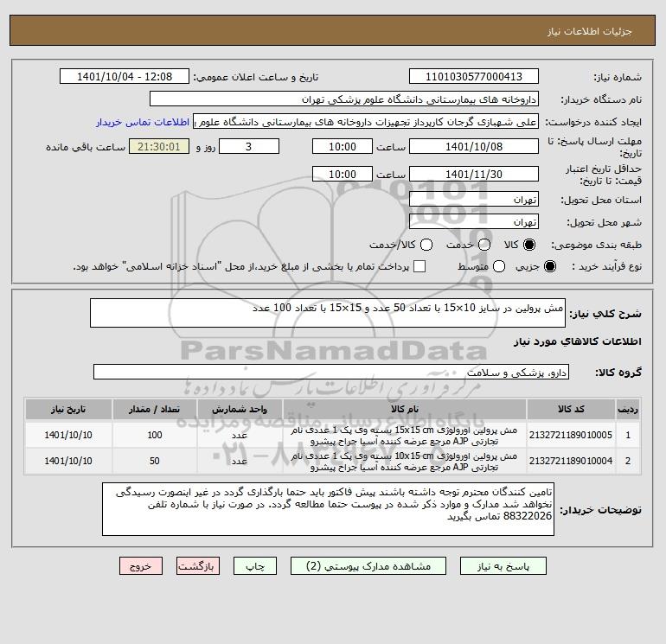666x644 pixels.
Task: Click the date 1401/10/10 in row 2
Action: click(x=68, y=461)
